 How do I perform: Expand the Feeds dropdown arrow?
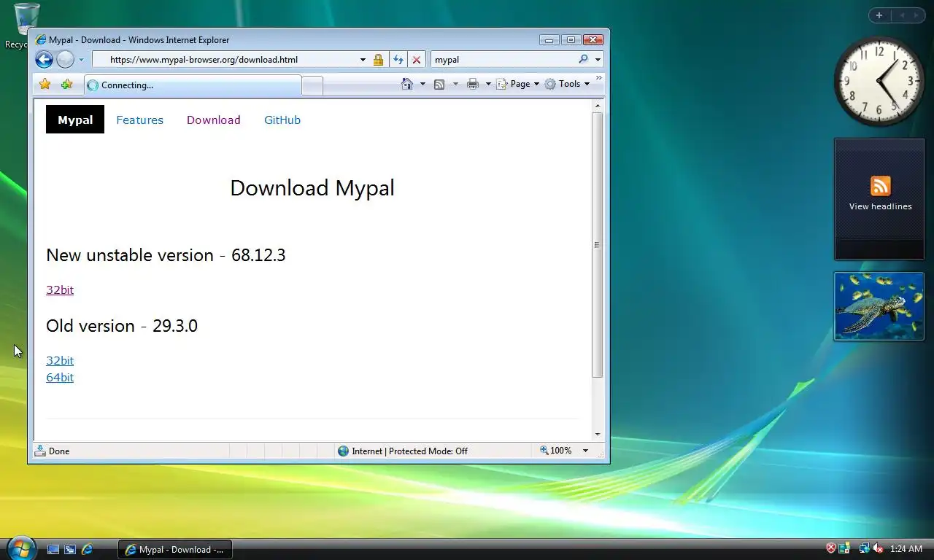point(455,84)
